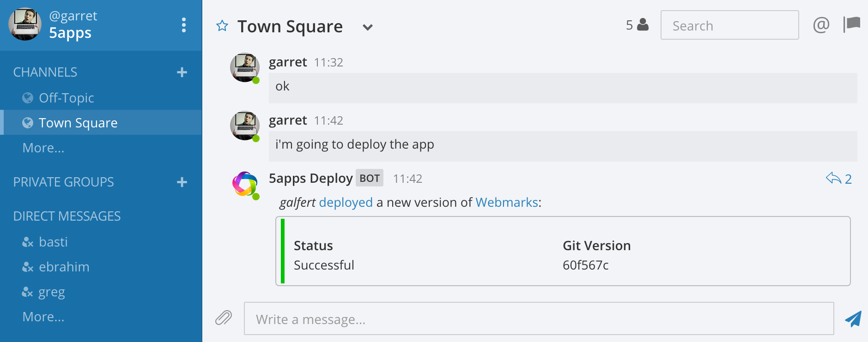Show recent mentions with @ icon
Viewport: 868px width, 342px height.
point(821,25)
